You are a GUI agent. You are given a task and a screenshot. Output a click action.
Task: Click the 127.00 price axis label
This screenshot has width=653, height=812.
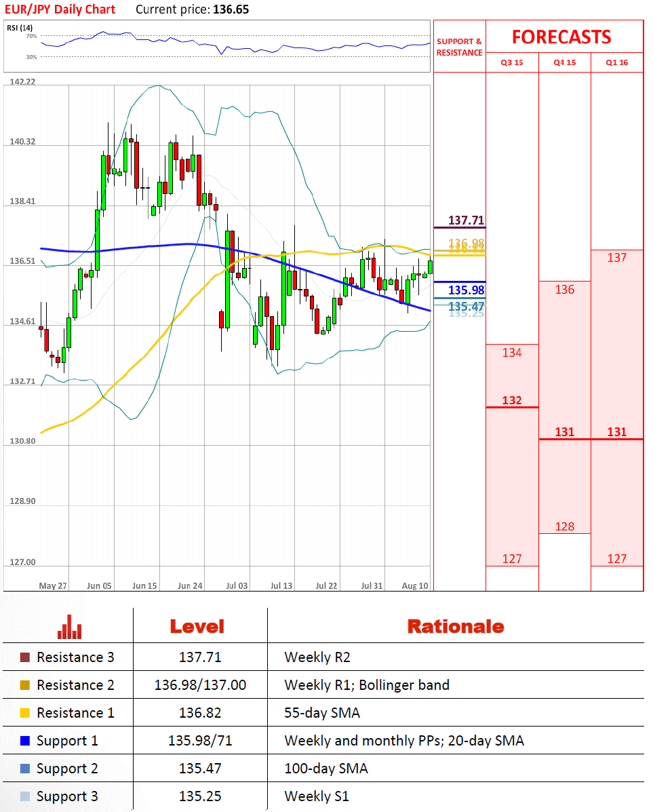point(23,562)
